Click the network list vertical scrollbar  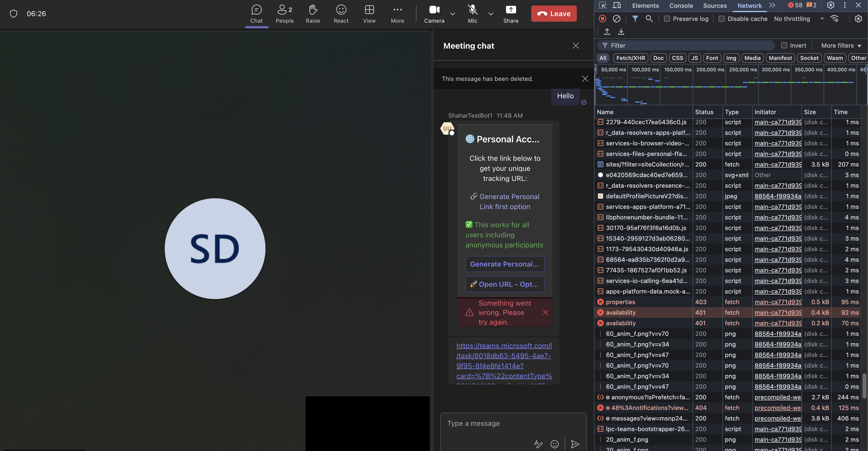(x=864, y=386)
